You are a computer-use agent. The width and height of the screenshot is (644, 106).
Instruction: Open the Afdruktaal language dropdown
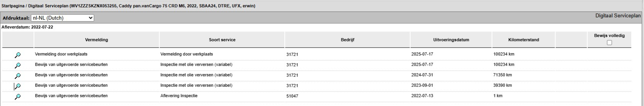(x=62, y=18)
